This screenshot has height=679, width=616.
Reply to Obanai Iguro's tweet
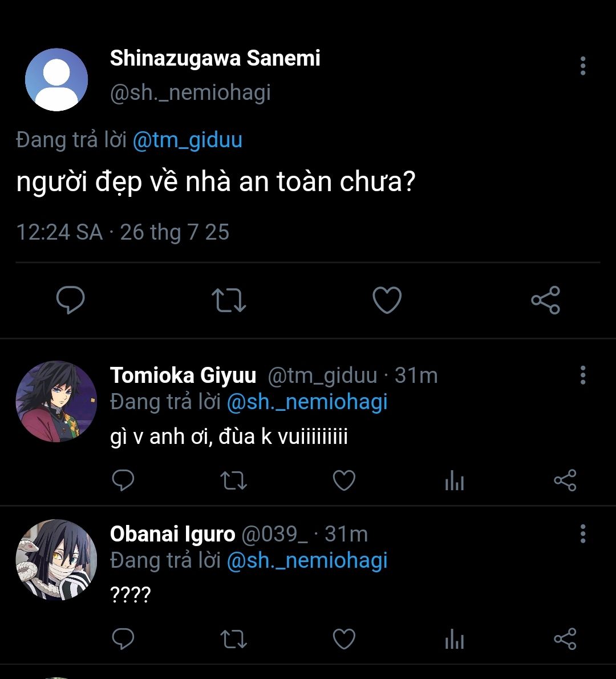(123, 639)
